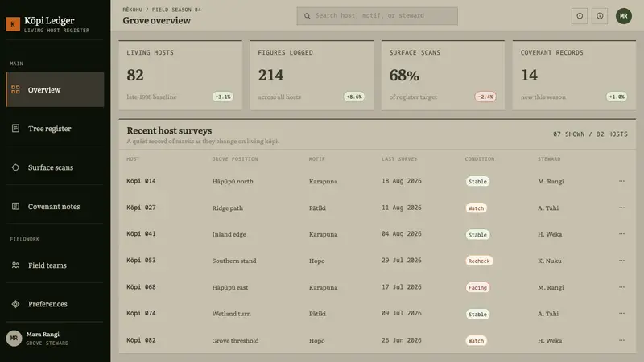The image size is (644, 362).
Task: Open row actions for Kōpi 074
Action: point(621,314)
